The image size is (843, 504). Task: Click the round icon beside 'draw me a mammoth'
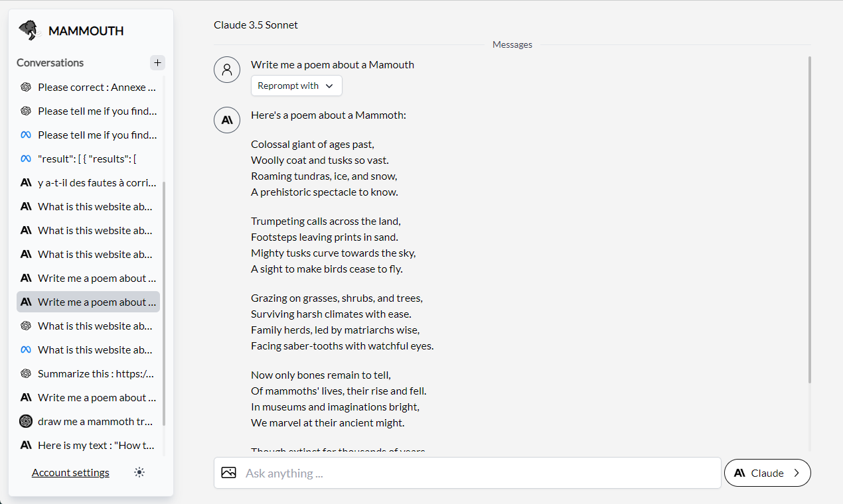[x=26, y=421]
